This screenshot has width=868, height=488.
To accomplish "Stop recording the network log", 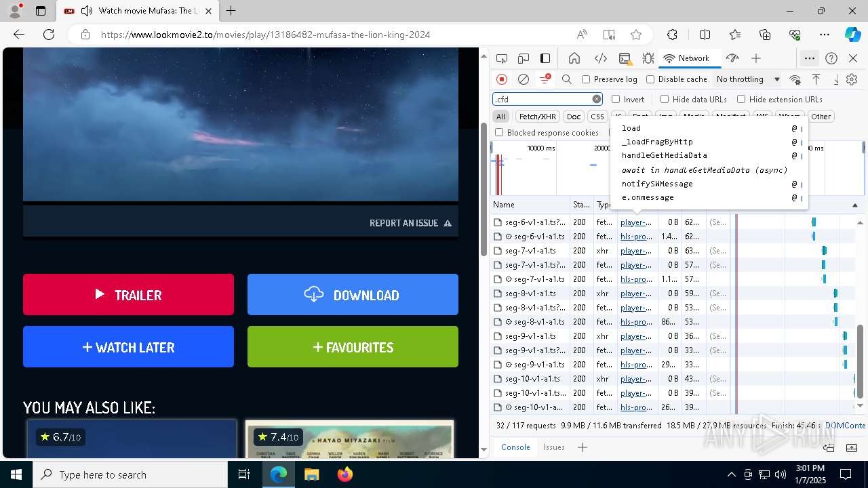I will [502, 79].
